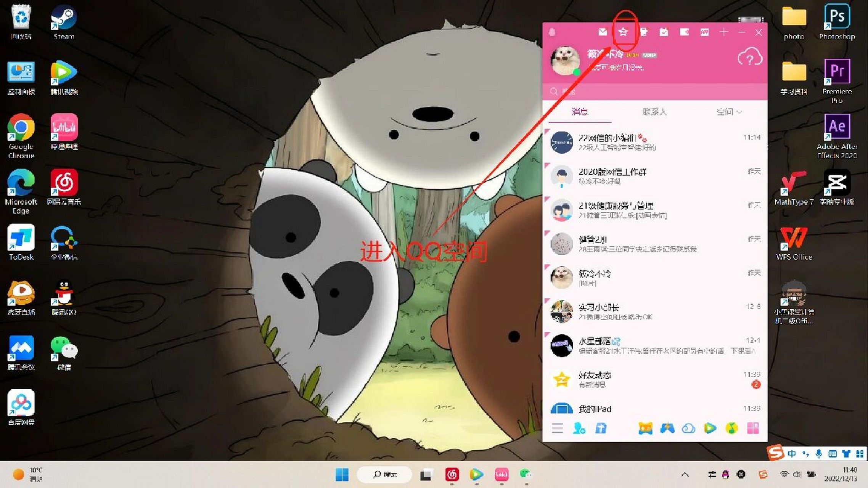Screen dimensions: 868x488
Task: Click green online status dot on avatar
Action: click(x=576, y=72)
